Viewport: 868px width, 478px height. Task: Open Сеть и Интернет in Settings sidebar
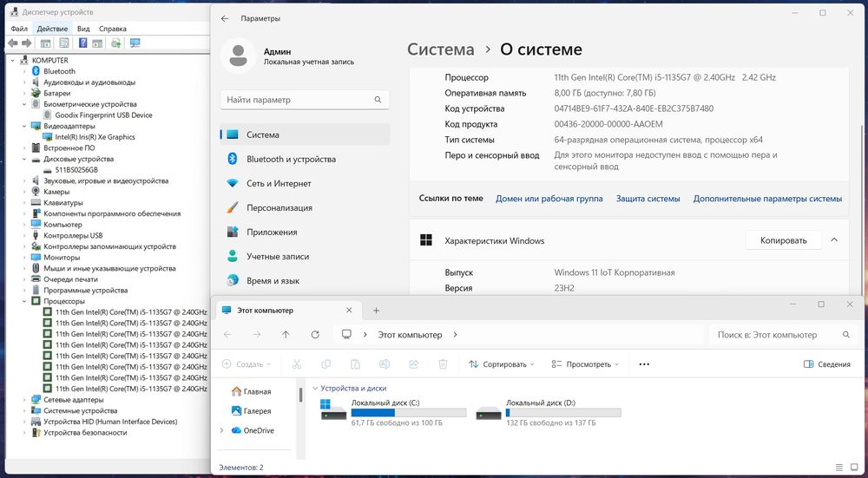[305, 183]
